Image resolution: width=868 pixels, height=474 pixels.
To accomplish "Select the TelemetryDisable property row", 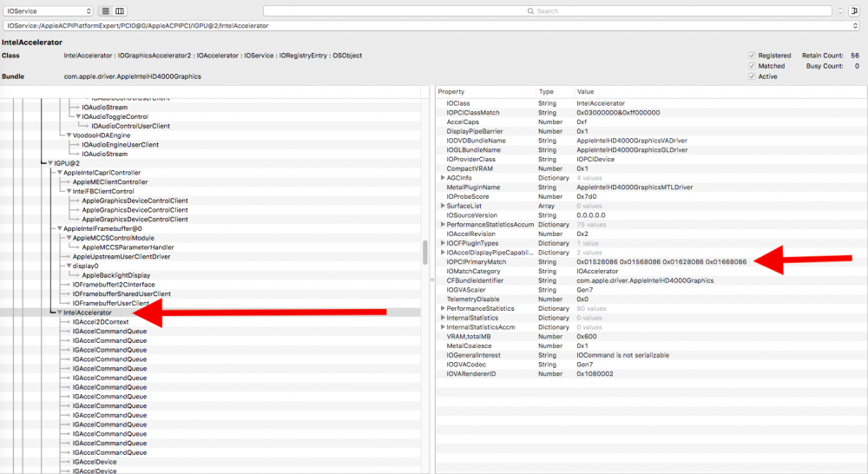I will pos(651,299).
